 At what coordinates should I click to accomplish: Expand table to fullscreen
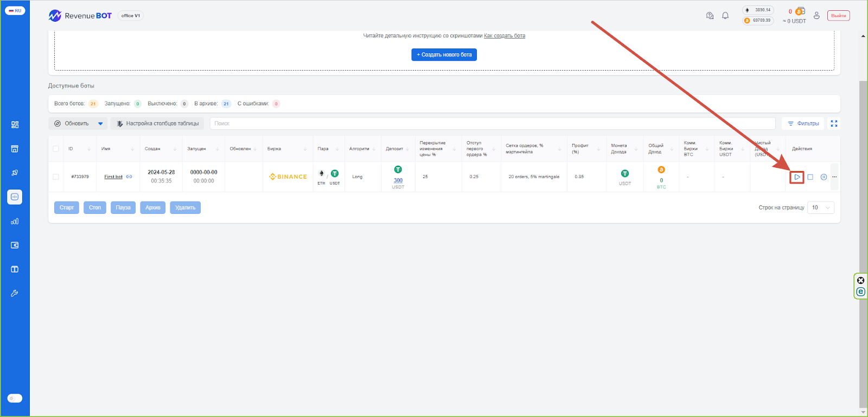click(834, 124)
